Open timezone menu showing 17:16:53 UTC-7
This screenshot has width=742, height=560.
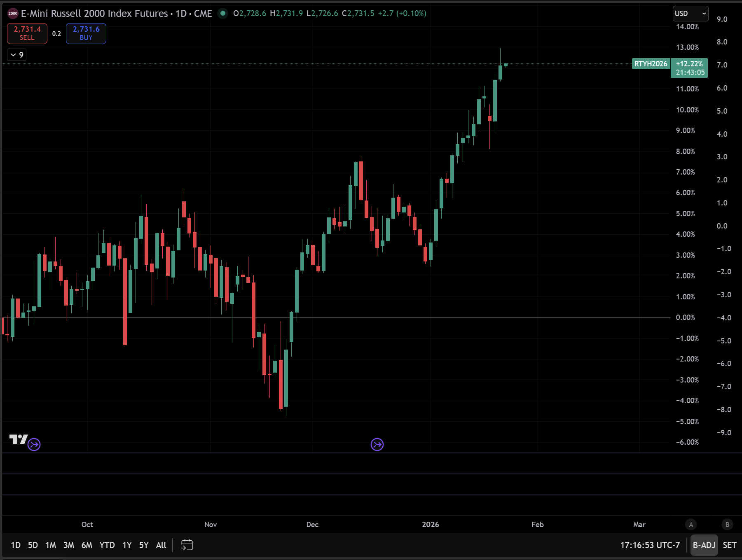650,545
